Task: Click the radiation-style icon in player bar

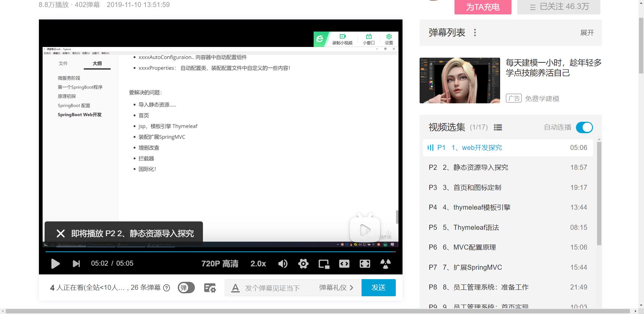Action: pyautogui.click(x=385, y=264)
